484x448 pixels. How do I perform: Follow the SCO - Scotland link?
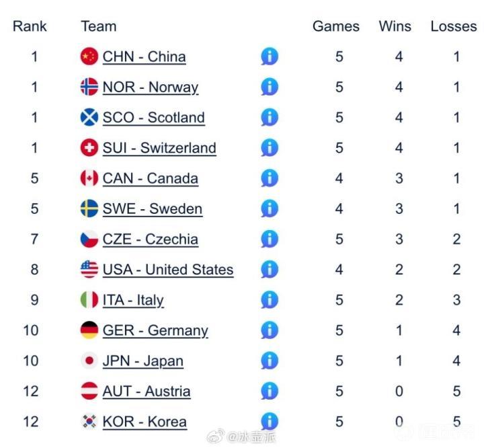153,117
